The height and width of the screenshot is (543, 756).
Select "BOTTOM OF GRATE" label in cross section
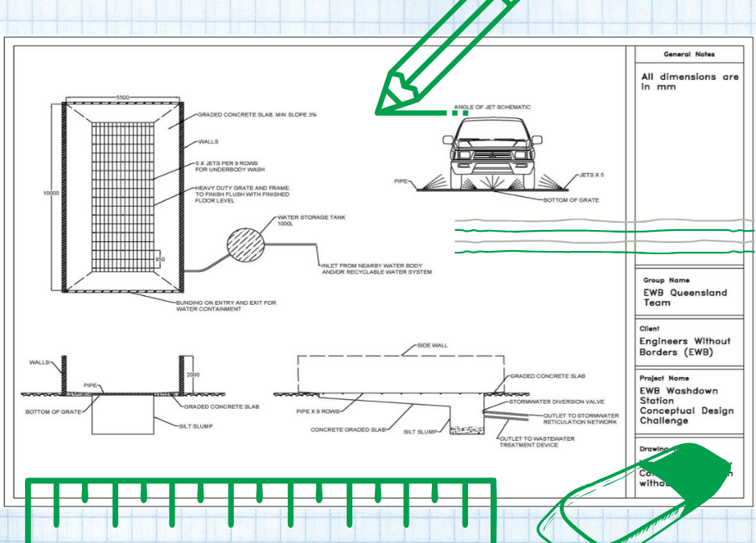(53, 412)
